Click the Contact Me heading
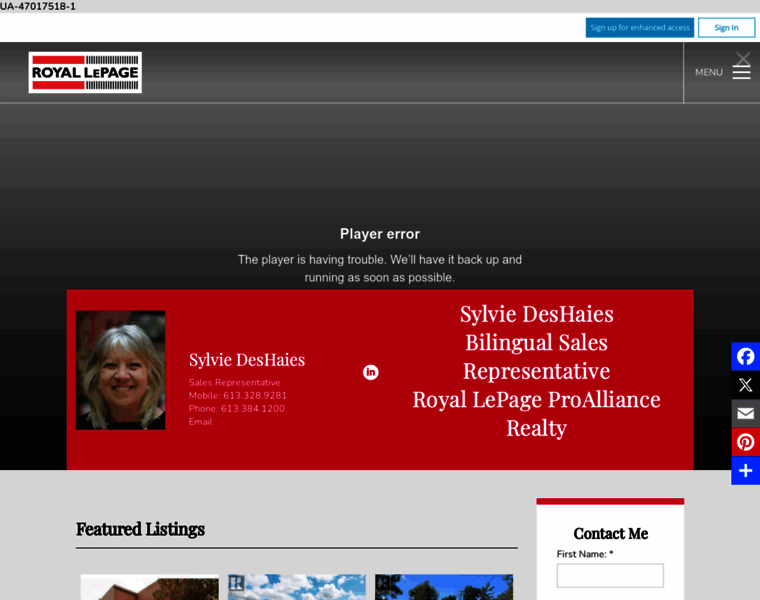This screenshot has width=760, height=600. [610, 534]
